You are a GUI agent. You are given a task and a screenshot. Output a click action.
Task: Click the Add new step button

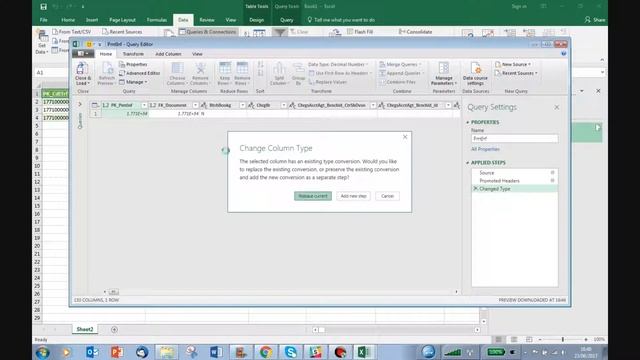[353, 196]
